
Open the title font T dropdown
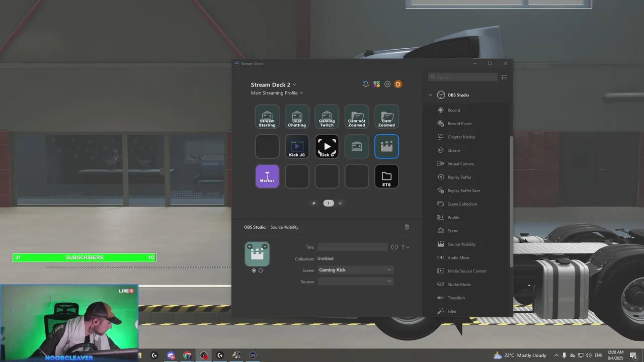click(405, 247)
